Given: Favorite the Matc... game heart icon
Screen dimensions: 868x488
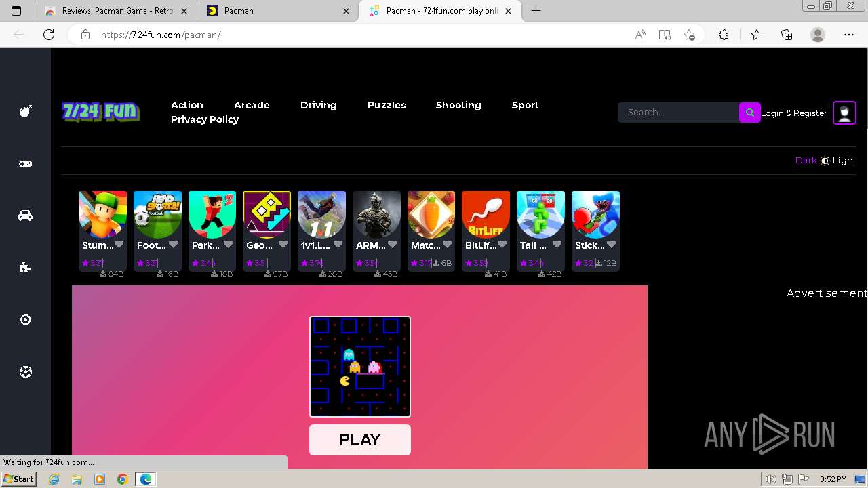Looking at the screenshot, I should pyautogui.click(x=447, y=245).
